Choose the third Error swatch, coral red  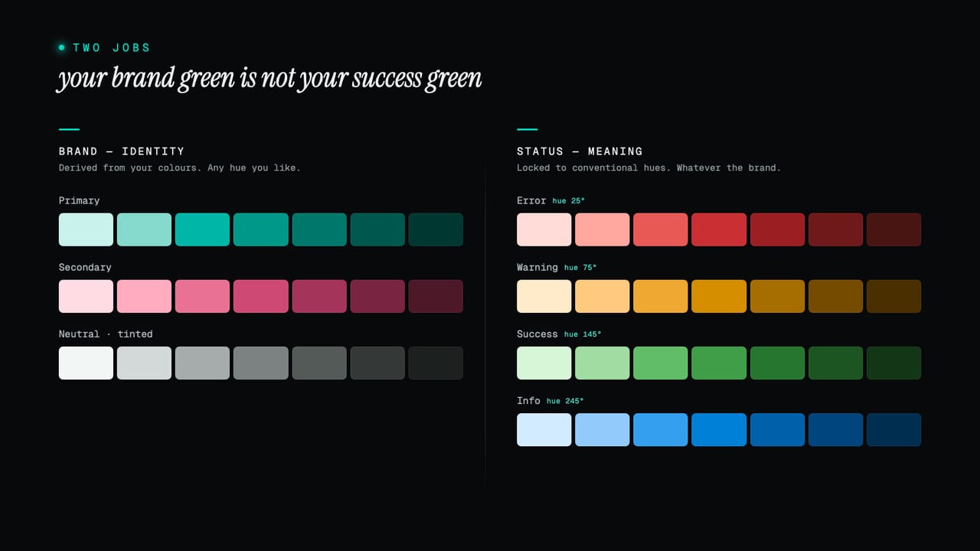click(660, 230)
